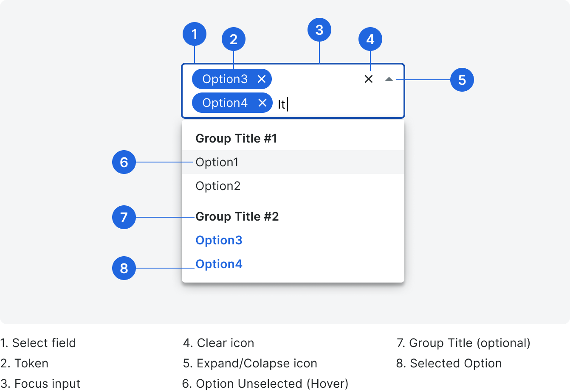Deselect Option4 in the dropdown list
Image resolution: width=570 pixels, height=392 pixels.
[x=219, y=264]
